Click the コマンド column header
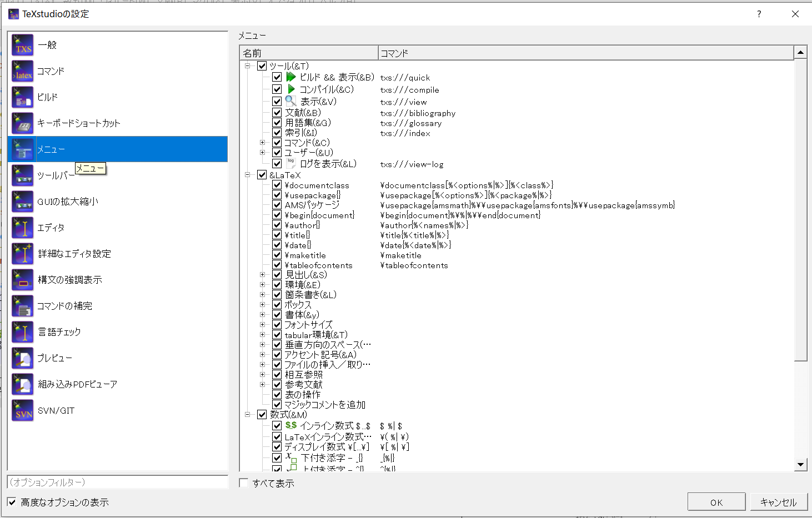This screenshot has width=812, height=518. point(586,53)
